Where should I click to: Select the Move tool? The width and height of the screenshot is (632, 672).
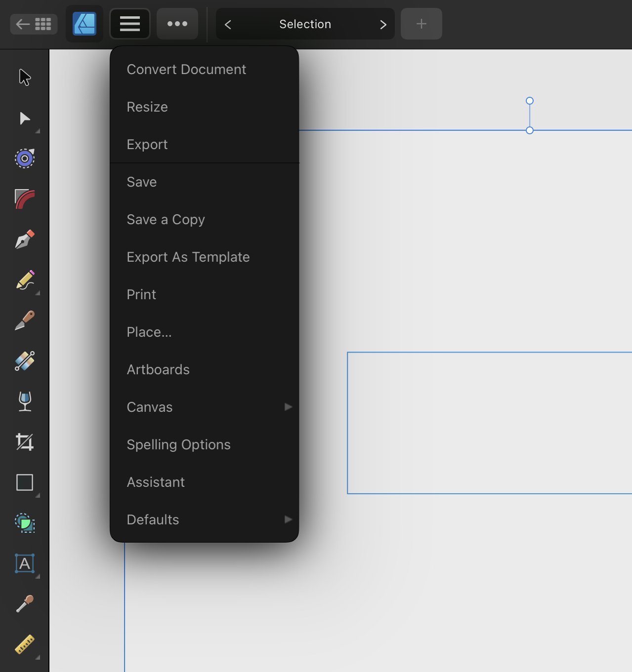pos(25,78)
